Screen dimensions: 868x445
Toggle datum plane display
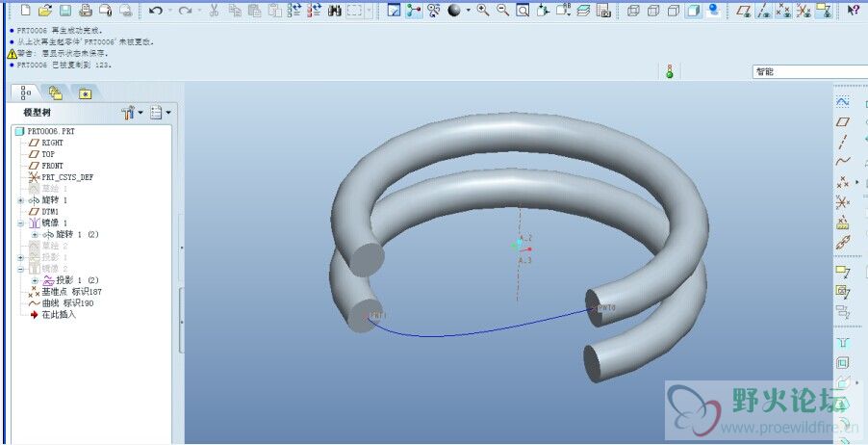click(745, 11)
